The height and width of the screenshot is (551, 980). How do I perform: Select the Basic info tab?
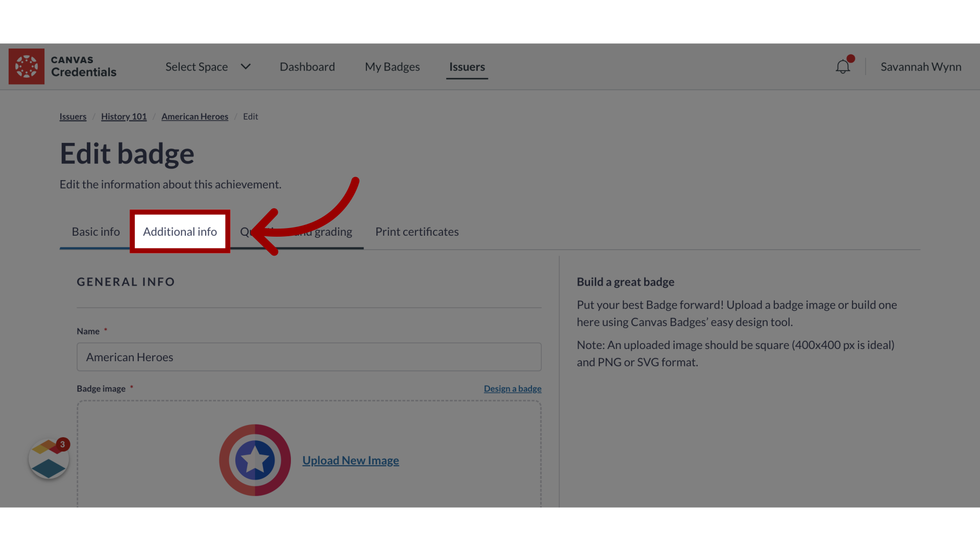pos(95,231)
